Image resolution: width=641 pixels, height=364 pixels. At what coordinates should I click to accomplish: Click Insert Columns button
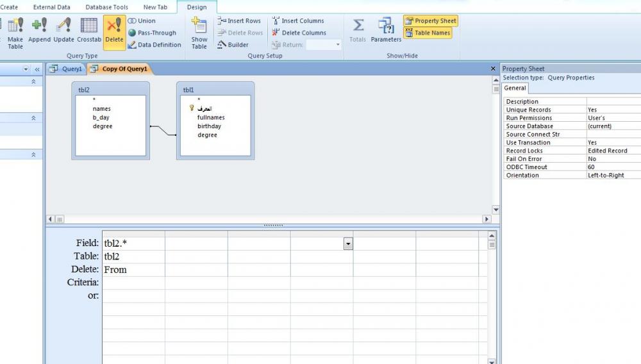[298, 21]
